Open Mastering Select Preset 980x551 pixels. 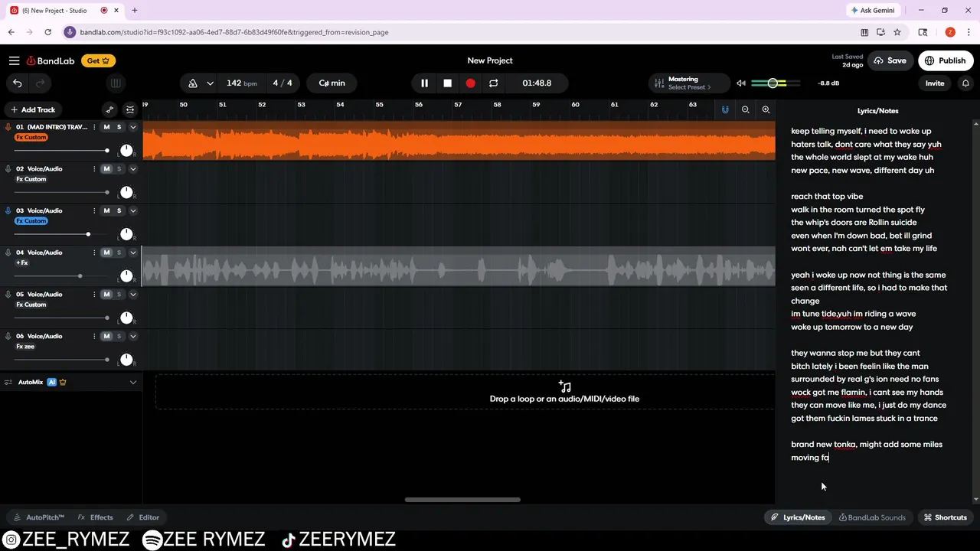[x=689, y=83]
